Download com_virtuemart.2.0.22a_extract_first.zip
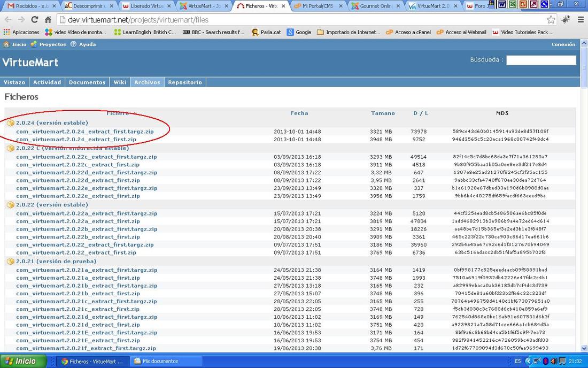 78,221
